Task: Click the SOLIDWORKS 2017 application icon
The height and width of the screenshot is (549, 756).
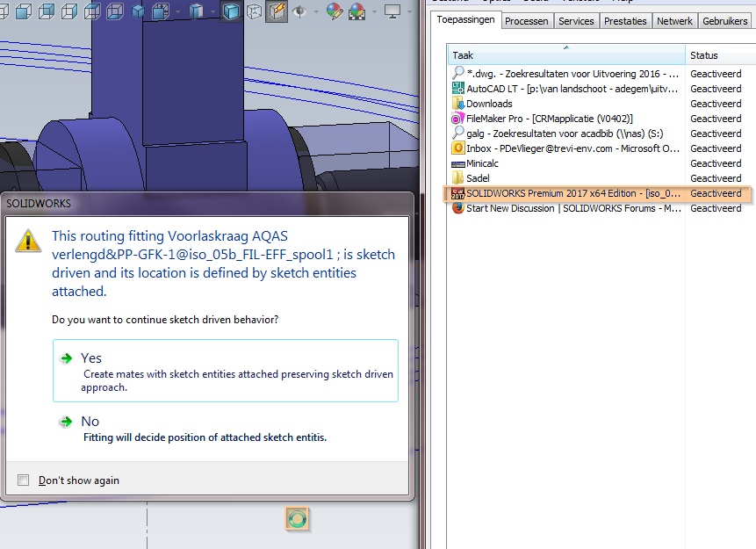Action: [457, 193]
